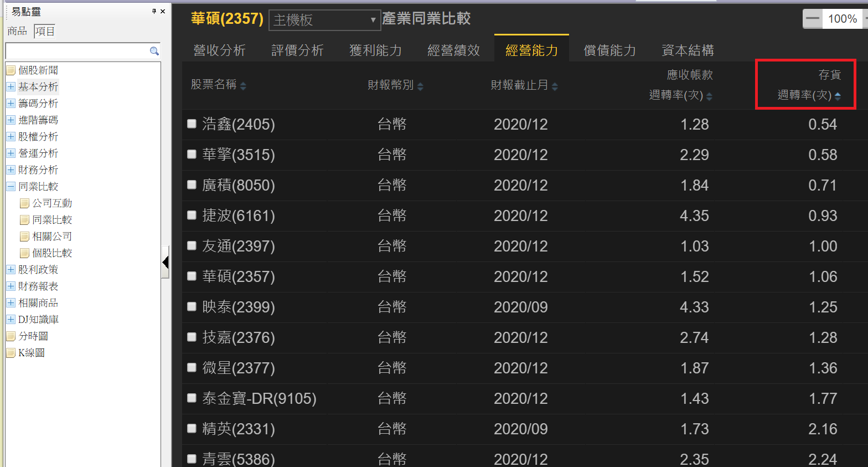This screenshot has width=868, height=467.
Task: Expand the 基本分析 tree node
Action: (11, 87)
